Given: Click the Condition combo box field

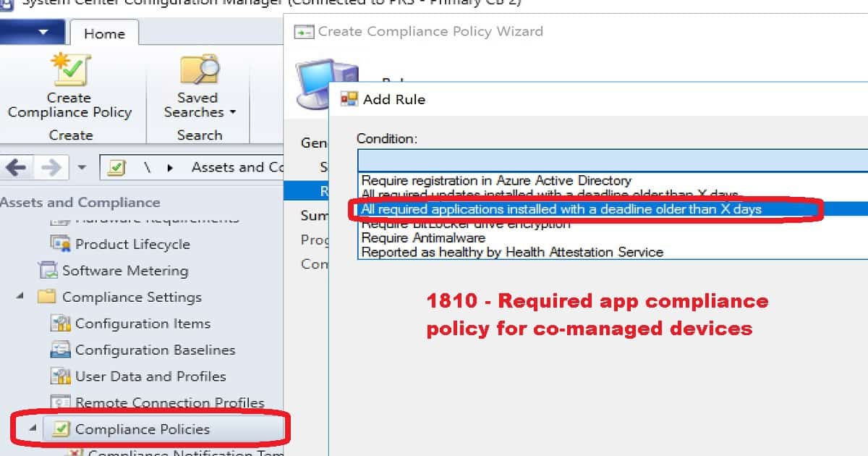Looking at the screenshot, I should pos(612,159).
